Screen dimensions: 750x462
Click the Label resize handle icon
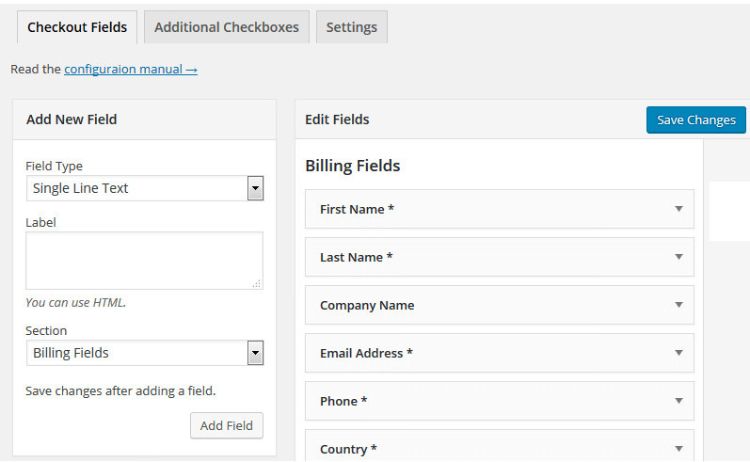257,284
